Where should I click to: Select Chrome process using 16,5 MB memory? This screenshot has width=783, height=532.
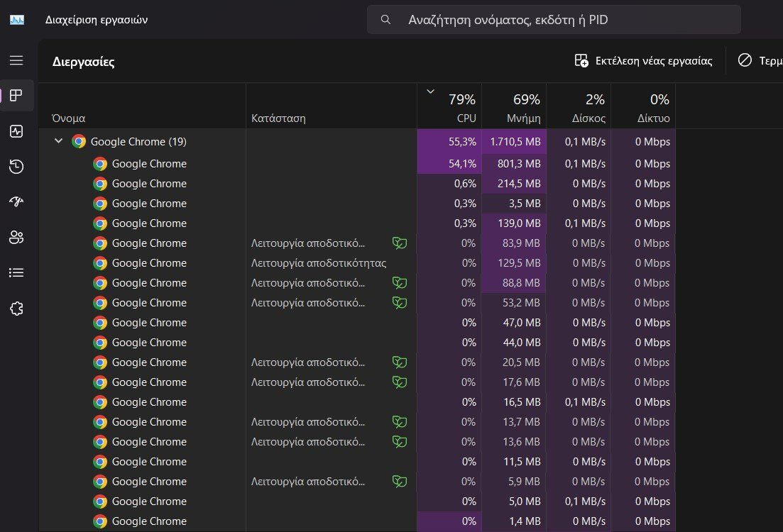pyautogui.click(x=357, y=401)
